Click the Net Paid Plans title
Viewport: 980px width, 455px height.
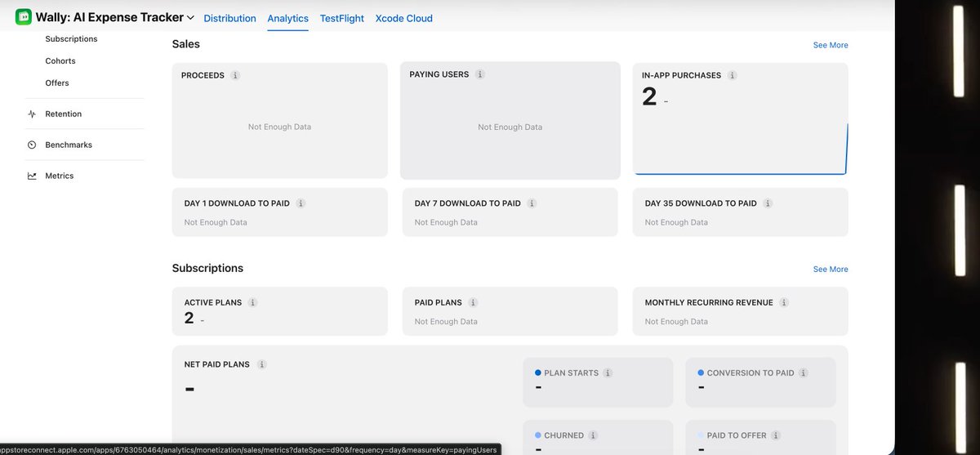[217, 364]
